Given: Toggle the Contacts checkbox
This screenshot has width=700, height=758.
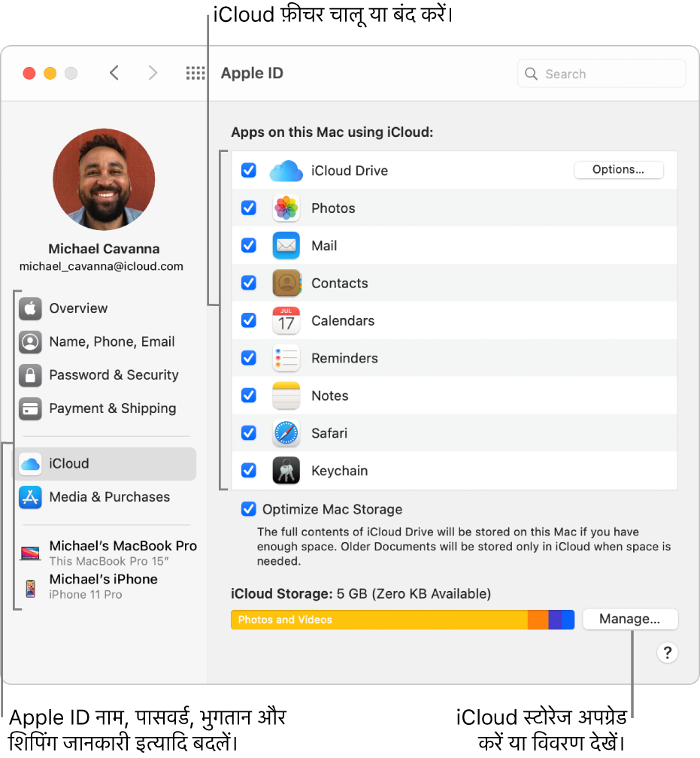Looking at the screenshot, I should coord(248,283).
